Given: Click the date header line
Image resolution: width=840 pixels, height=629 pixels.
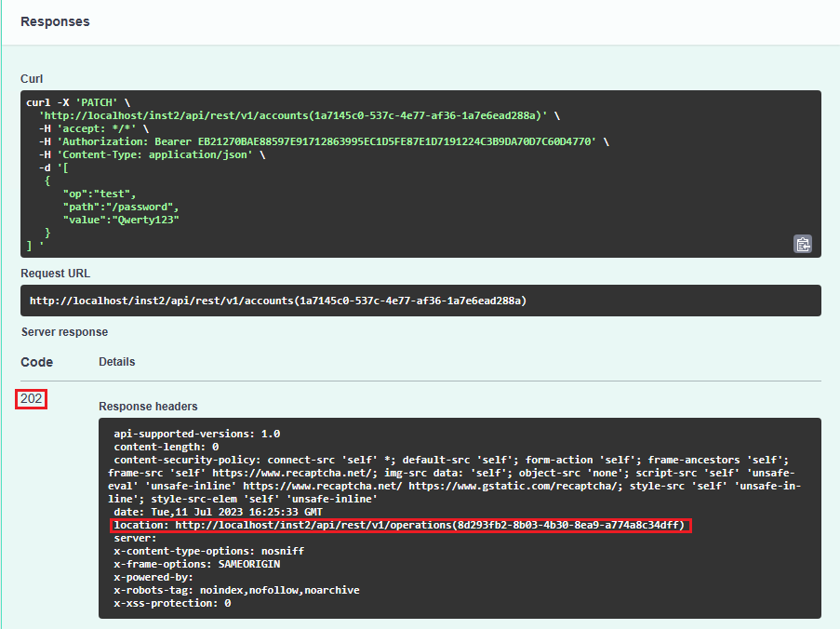Looking at the screenshot, I should coord(219,513).
